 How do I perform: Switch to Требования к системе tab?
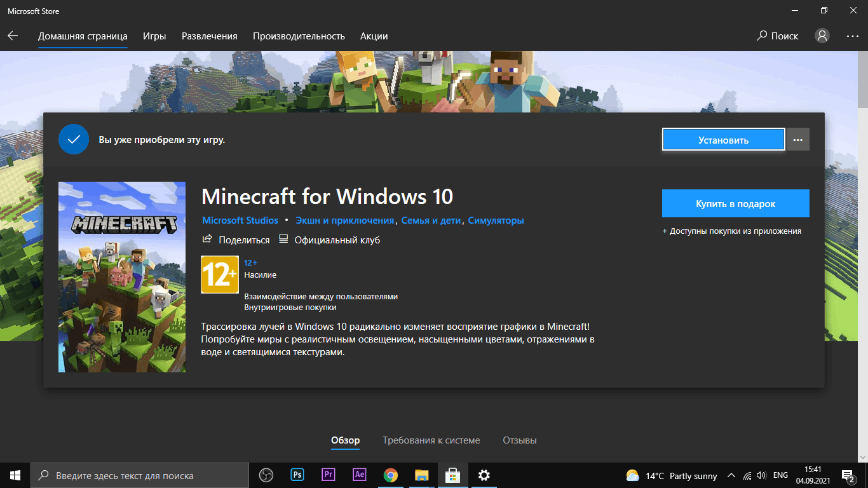431,440
